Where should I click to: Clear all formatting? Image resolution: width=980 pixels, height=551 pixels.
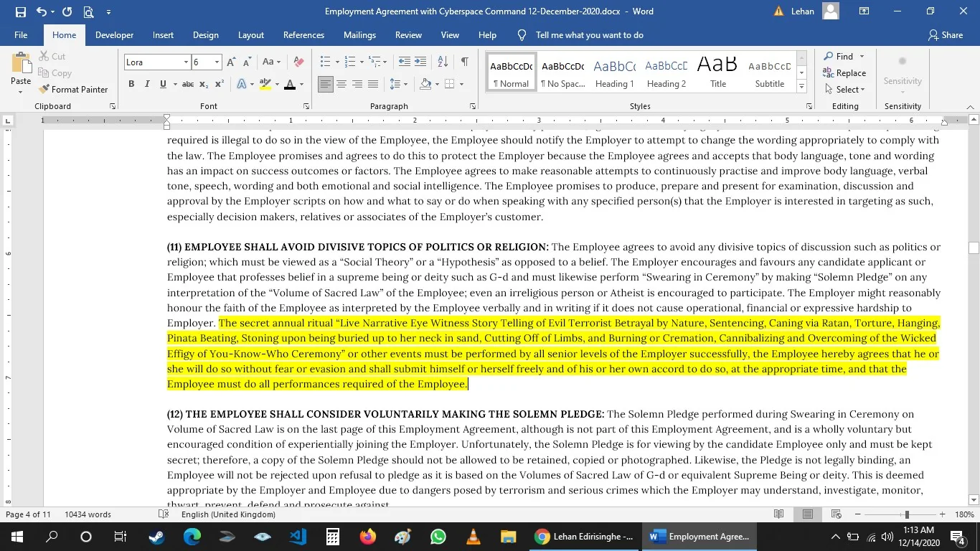[x=299, y=62]
